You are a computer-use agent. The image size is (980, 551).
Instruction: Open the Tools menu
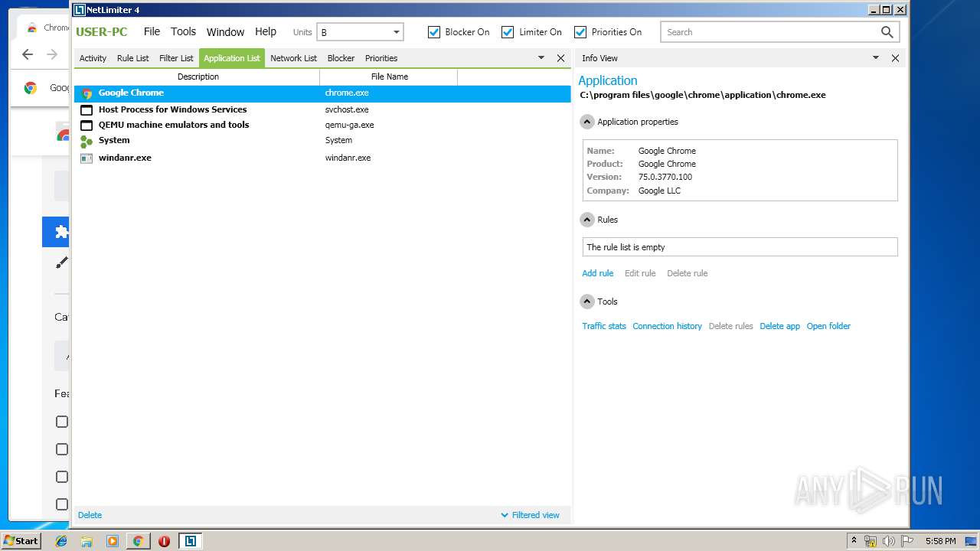[x=183, y=31]
